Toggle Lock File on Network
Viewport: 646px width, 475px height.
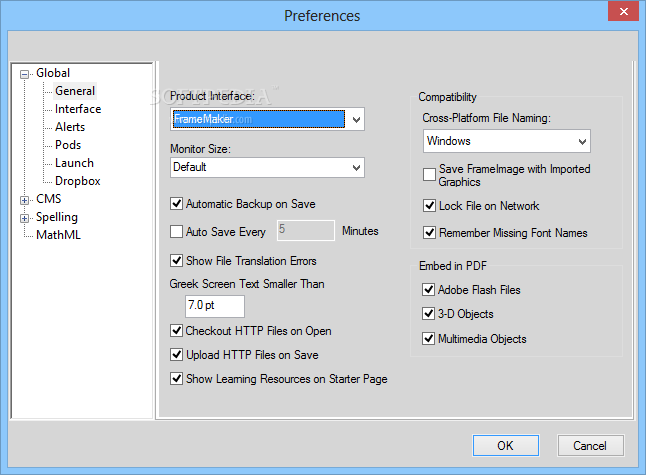[x=429, y=205]
